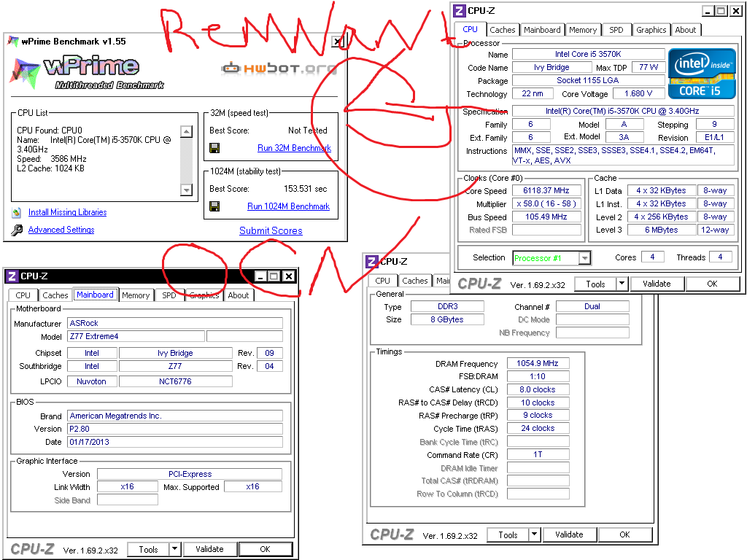Click Validate in the top CPU-Z window
This screenshot has width=747, height=560.
coord(657,284)
